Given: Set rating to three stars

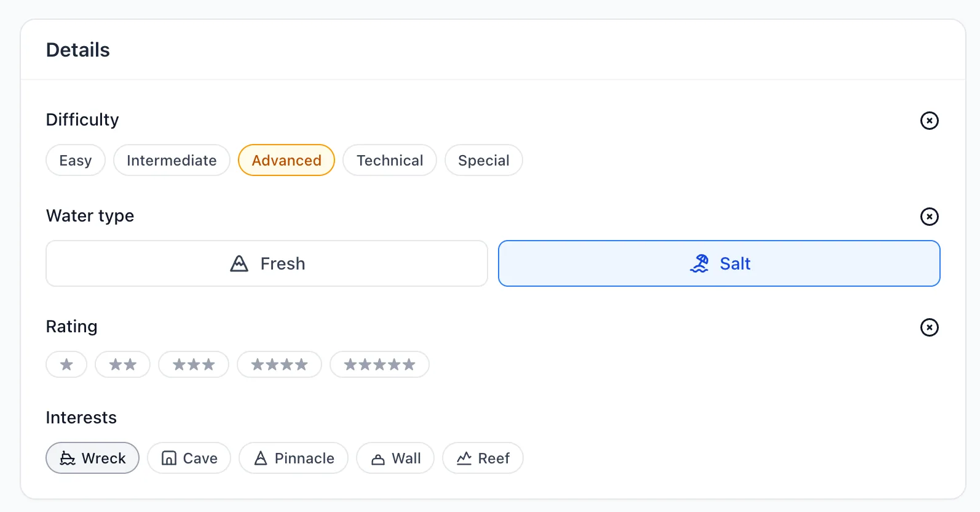Looking at the screenshot, I should pyautogui.click(x=194, y=364).
